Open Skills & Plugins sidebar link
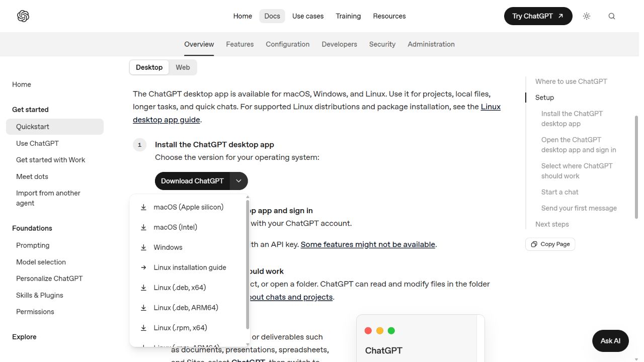644x362 pixels. pyautogui.click(x=40, y=295)
